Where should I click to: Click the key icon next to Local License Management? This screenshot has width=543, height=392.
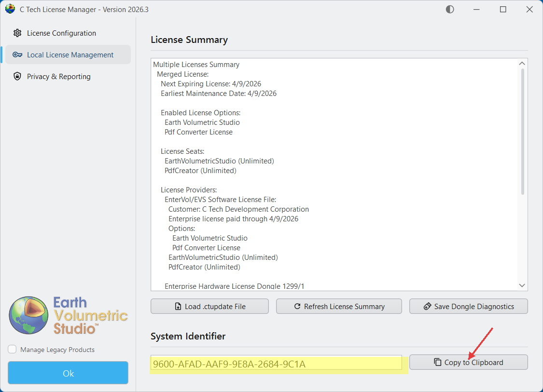[17, 54]
